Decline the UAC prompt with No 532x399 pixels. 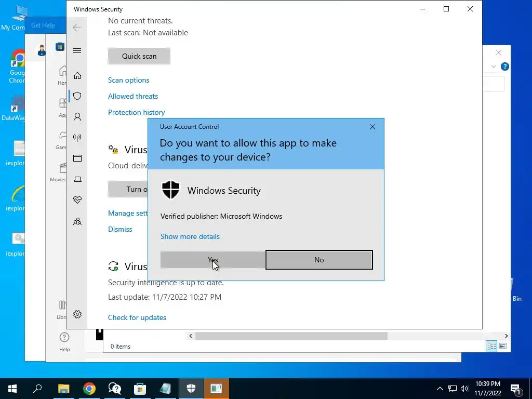pyautogui.click(x=319, y=260)
